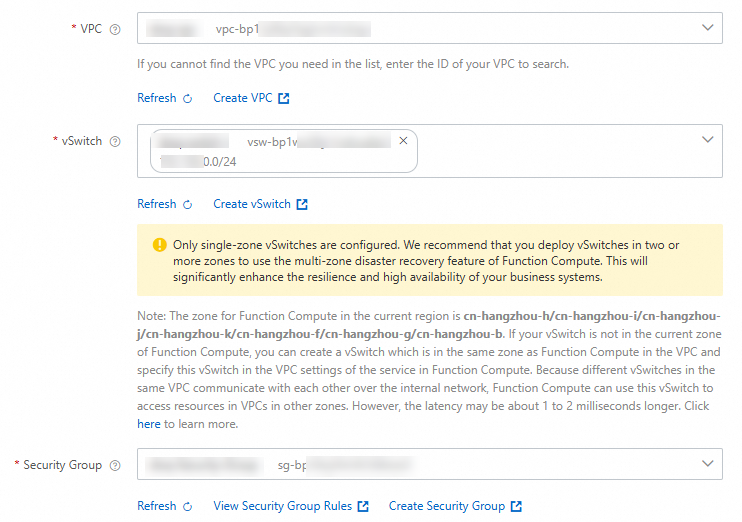Open the vSwitch dropdown arrow

coord(708,140)
